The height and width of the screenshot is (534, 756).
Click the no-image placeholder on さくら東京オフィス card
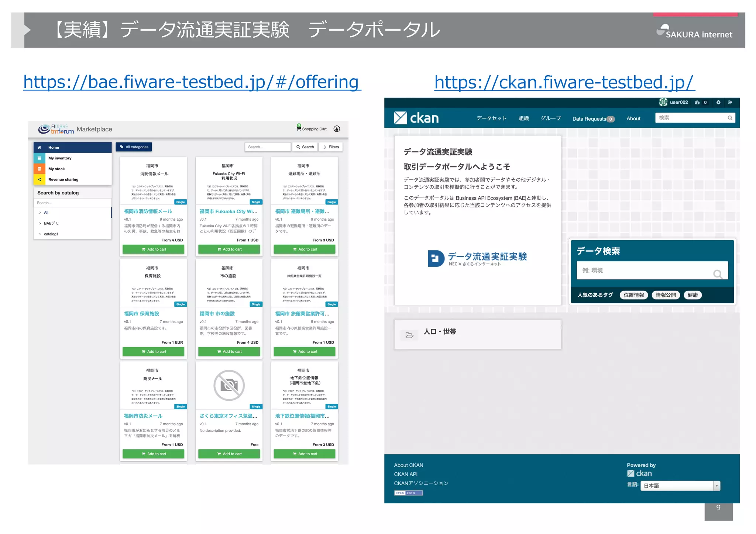click(x=229, y=385)
